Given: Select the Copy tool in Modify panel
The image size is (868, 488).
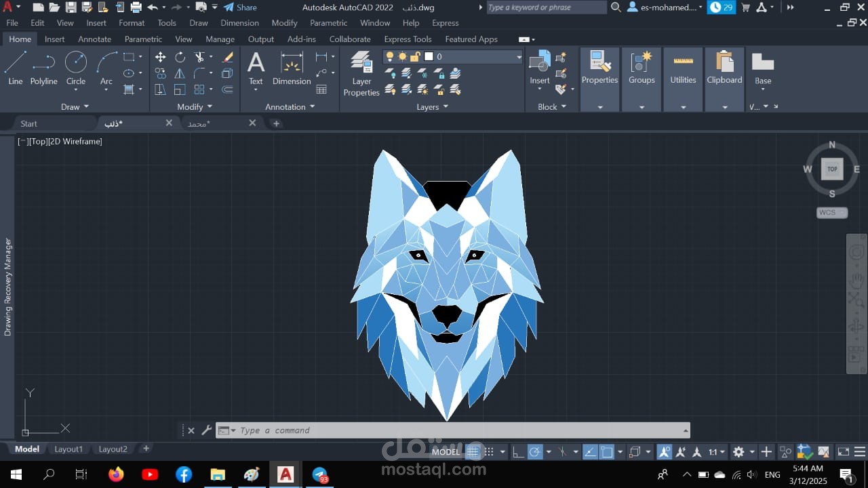Looking at the screenshot, I should click(x=161, y=73).
